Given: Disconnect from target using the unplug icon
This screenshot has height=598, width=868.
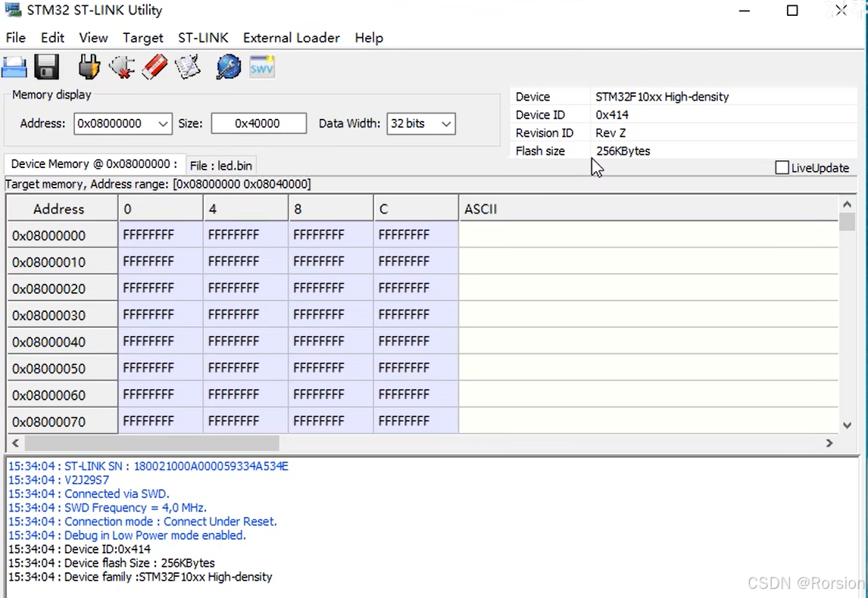Looking at the screenshot, I should click(x=122, y=67).
